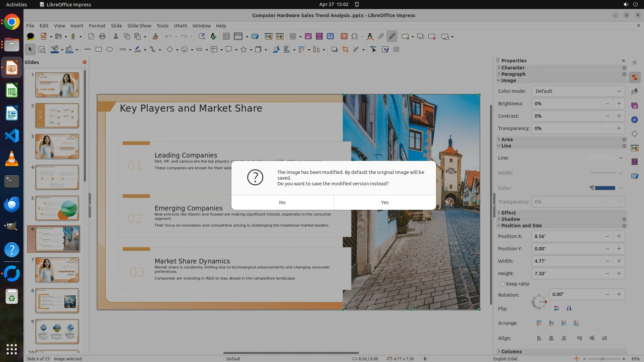The height and width of the screenshot is (362, 644).
Task: Click the Export as PDF icon
Action: pyautogui.click(x=91, y=37)
